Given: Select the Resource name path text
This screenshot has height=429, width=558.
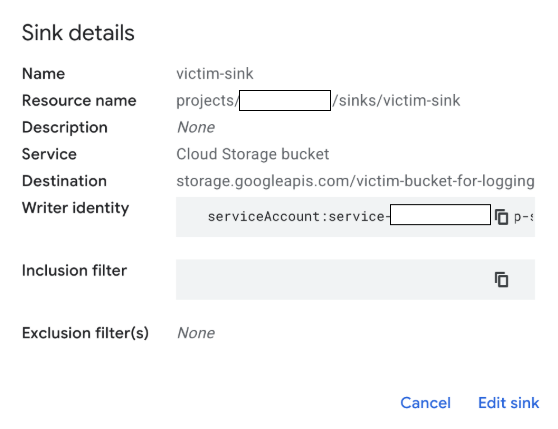Looking at the screenshot, I should pyautogui.click(x=318, y=101).
